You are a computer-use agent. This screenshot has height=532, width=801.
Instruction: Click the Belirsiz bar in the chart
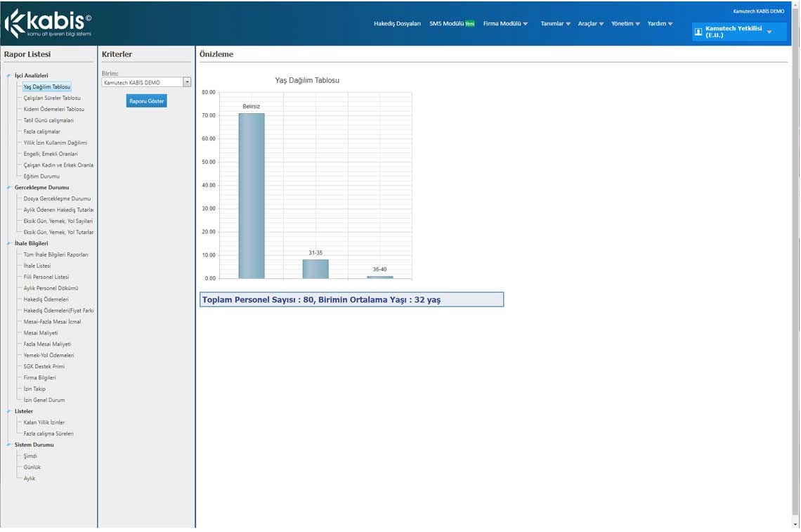tap(252, 196)
